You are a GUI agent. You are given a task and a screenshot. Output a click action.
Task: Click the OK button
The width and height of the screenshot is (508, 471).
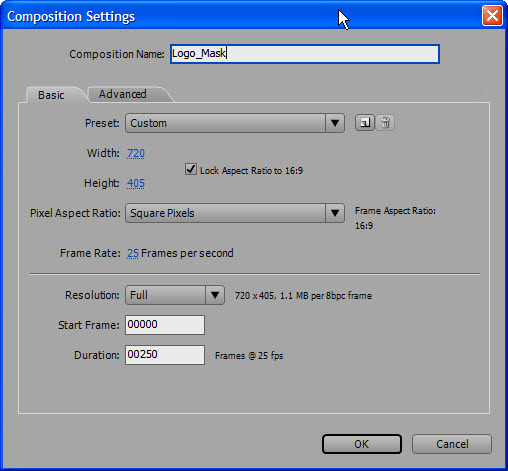coord(362,444)
